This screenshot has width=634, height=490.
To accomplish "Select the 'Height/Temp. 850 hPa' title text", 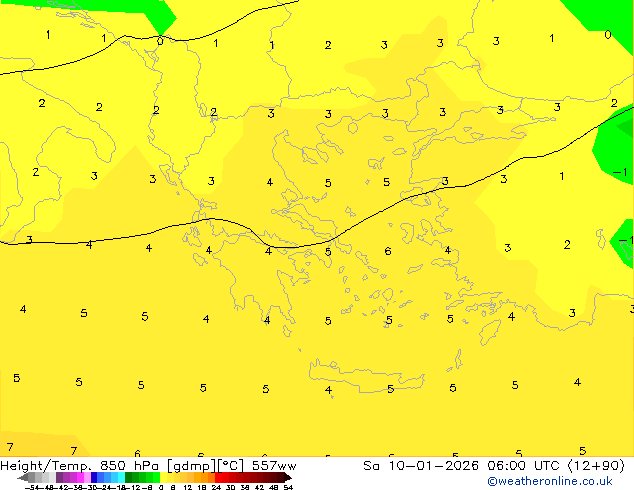I will pos(81,466).
